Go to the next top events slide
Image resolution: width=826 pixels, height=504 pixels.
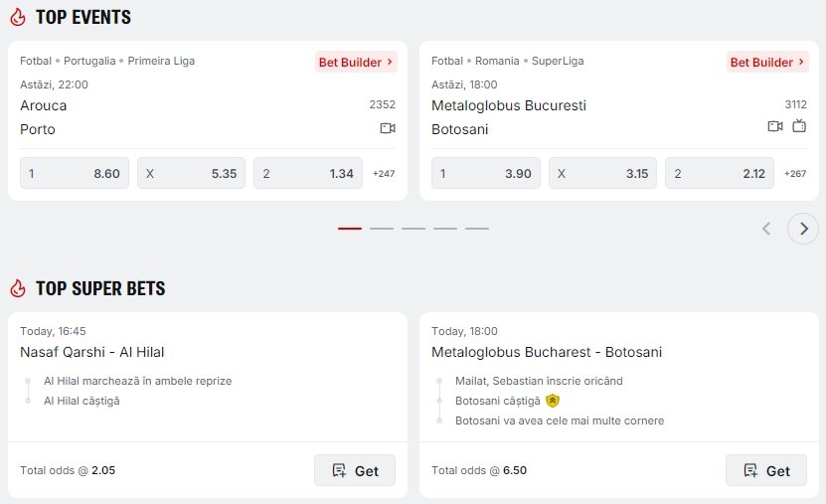(x=803, y=229)
